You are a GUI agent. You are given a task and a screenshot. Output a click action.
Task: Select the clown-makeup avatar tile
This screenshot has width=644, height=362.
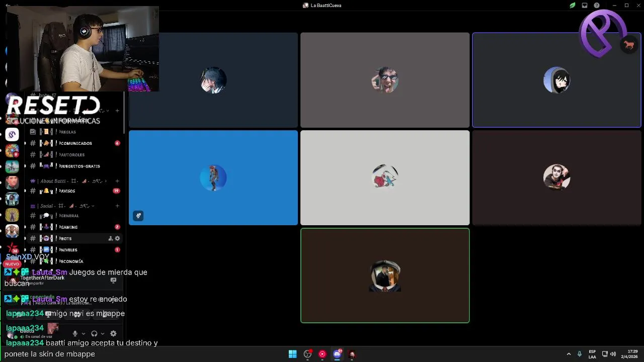coord(556,177)
